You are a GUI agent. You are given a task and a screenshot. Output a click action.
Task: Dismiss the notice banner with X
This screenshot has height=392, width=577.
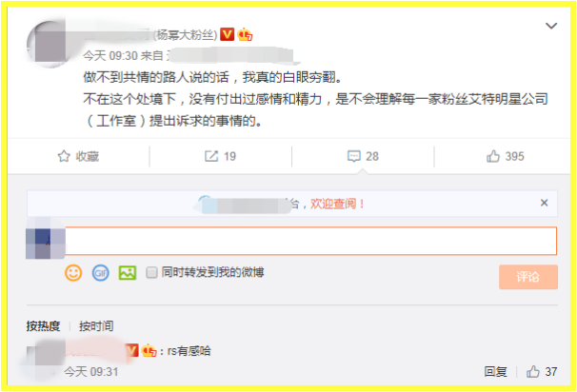pyautogui.click(x=544, y=203)
